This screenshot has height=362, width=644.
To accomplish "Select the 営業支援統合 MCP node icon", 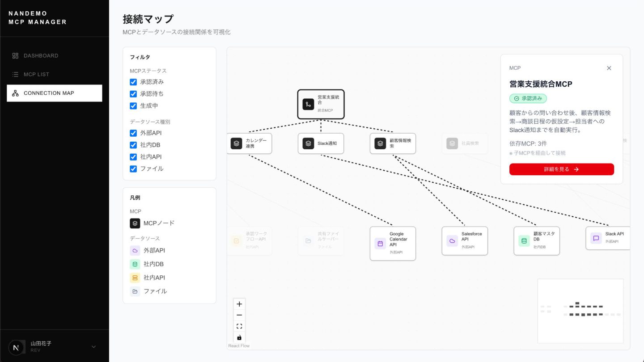I will click(x=308, y=105).
